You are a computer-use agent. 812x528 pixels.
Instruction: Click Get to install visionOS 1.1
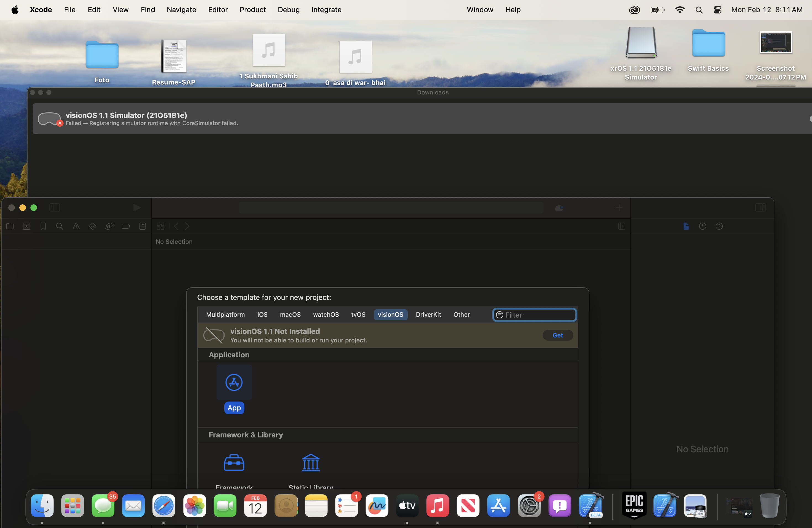[x=557, y=335]
